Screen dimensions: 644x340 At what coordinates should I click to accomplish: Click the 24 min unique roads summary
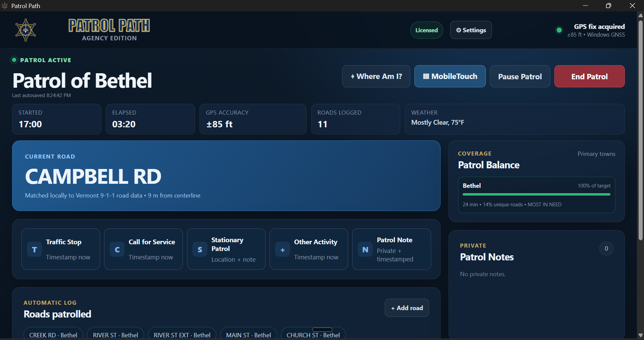tap(512, 205)
